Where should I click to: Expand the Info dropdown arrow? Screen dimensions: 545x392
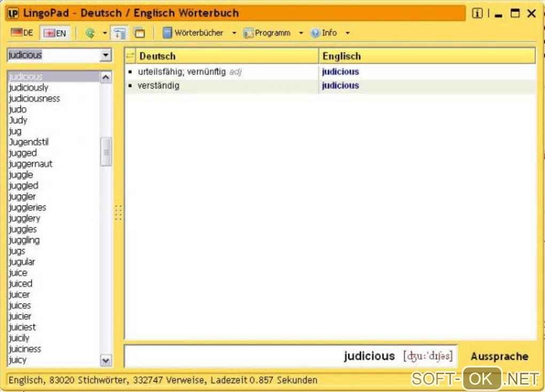347,33
